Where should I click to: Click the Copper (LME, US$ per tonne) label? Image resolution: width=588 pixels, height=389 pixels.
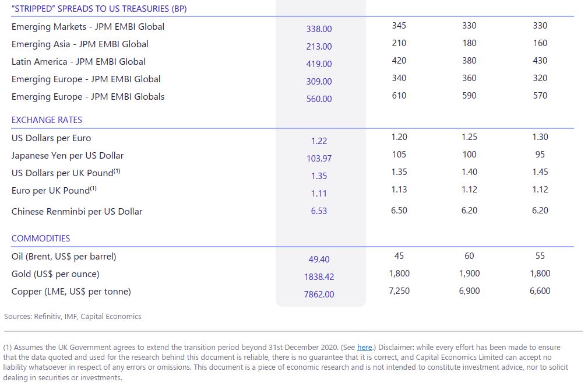point(71,292)
